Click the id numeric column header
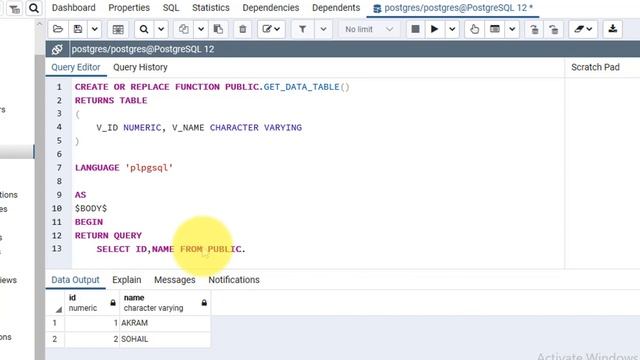640x360 pixels. coord(92,303)
